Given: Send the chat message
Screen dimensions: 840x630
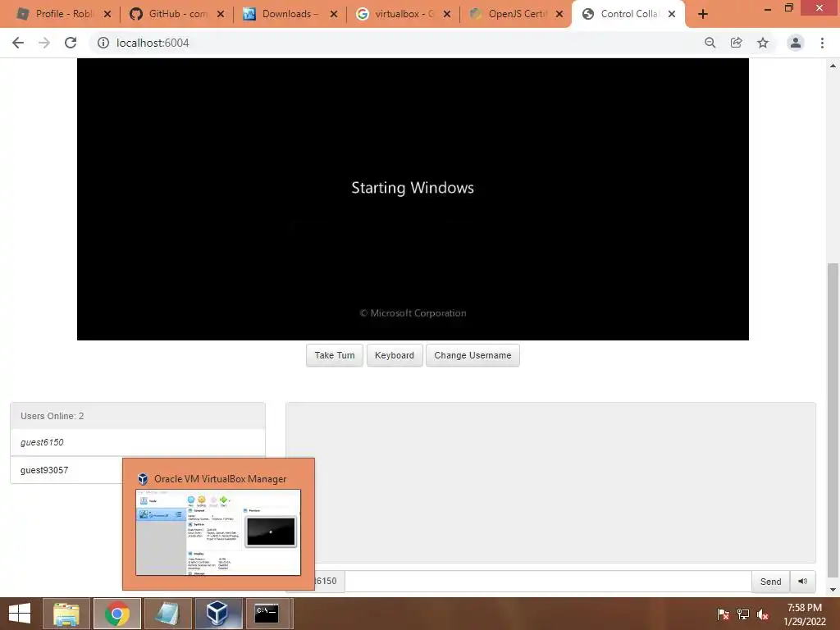Looking at the screenshot, I should click(x=770, y=582).
